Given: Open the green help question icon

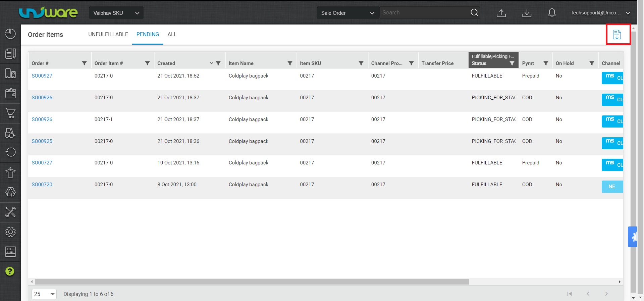Looking at the screenshot, I should [10, 271].
